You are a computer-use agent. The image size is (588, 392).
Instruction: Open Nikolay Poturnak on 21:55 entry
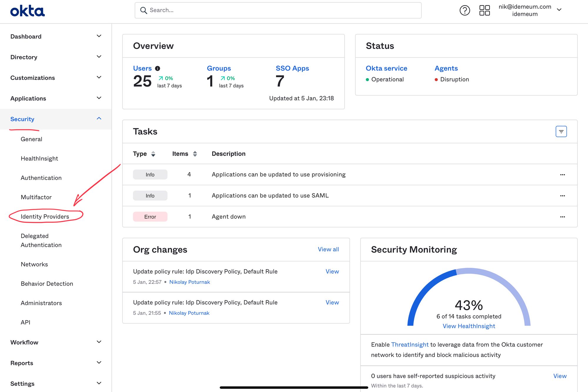pyautogui.click(x=189, y=313)
